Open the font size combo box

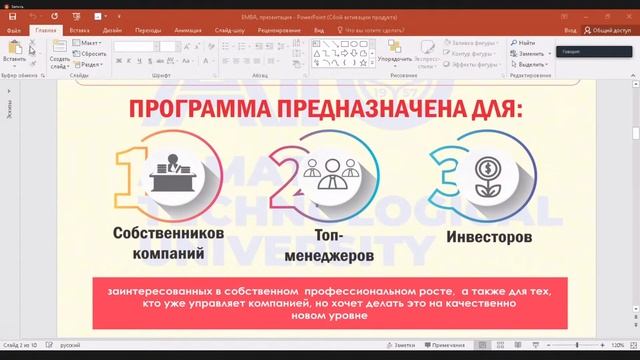(x=170, y=47)
